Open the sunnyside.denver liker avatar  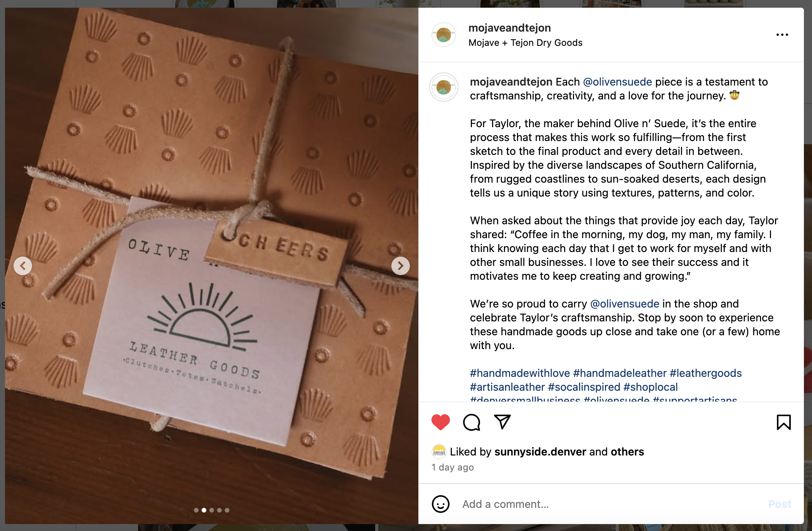(x=439, y=452)
